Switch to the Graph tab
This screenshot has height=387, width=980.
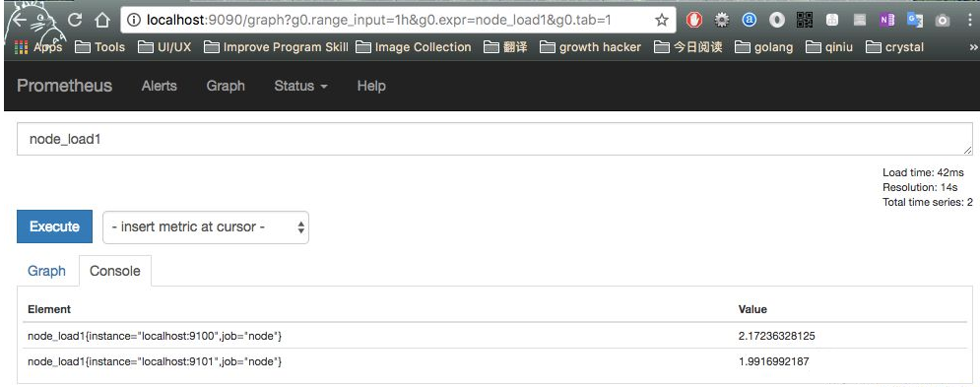46,271
